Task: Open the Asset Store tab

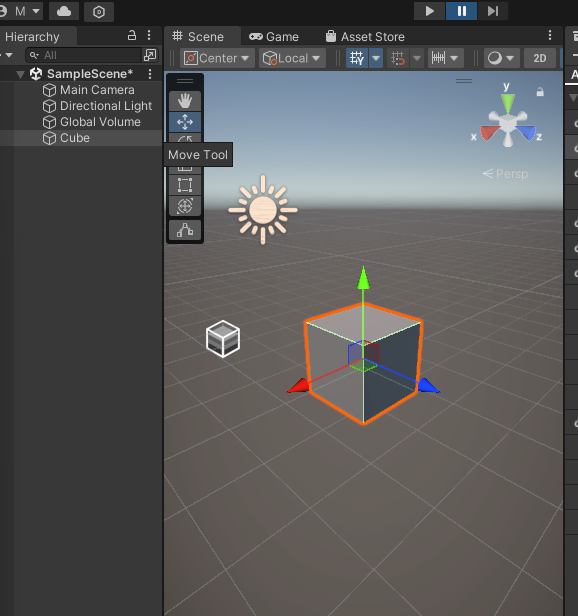Action: click(365, 37)
